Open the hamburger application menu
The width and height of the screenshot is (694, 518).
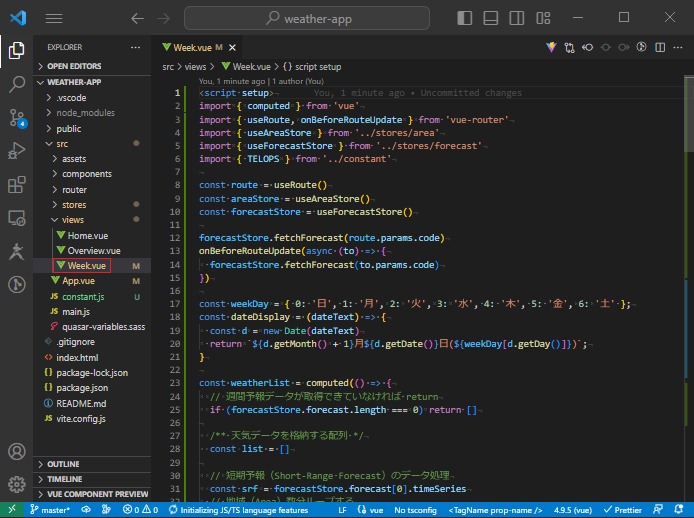coord(54,18)
